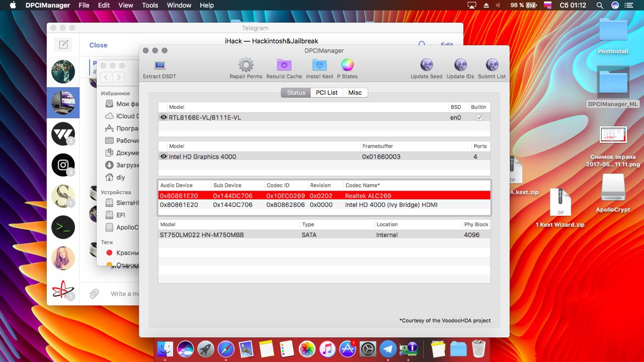Click the Update IDs globe icon
This screenshot has width=644, height=362.
[460, 65]
